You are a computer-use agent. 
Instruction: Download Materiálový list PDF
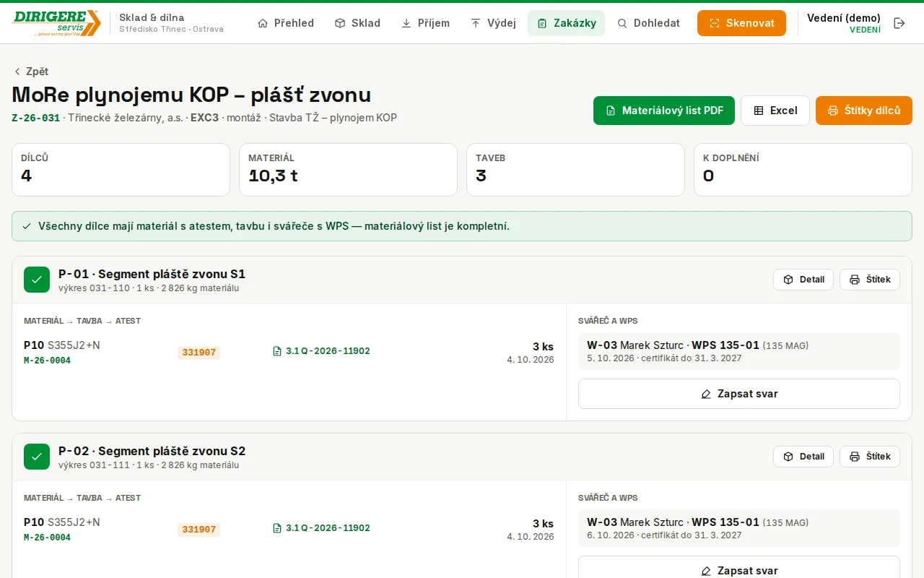click(x=664, y=111)
